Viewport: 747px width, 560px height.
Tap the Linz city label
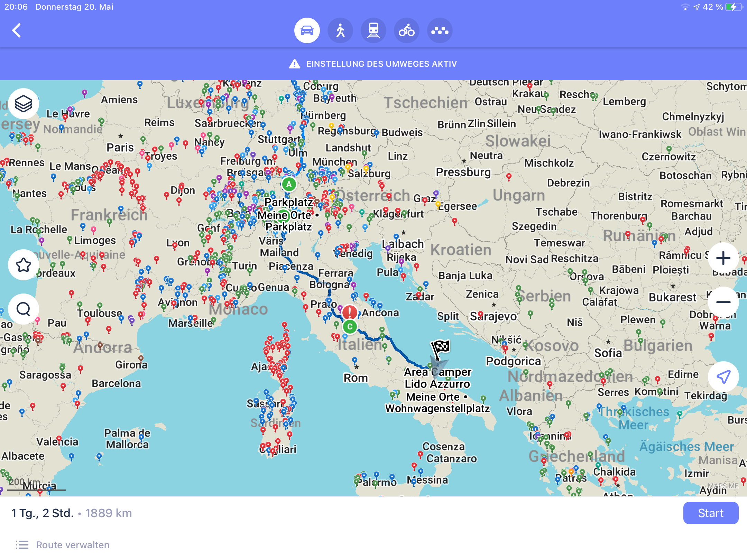[x=398, y=156]
